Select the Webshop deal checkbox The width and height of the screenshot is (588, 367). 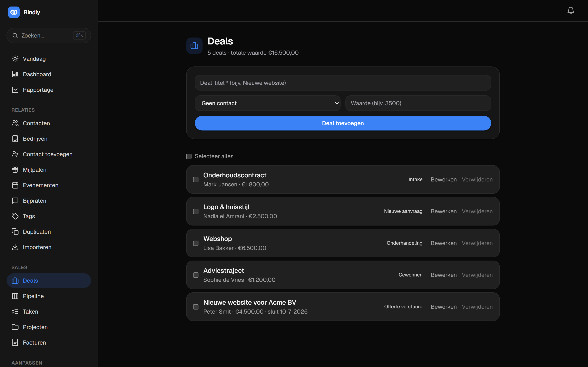click(x=196, y=243)
